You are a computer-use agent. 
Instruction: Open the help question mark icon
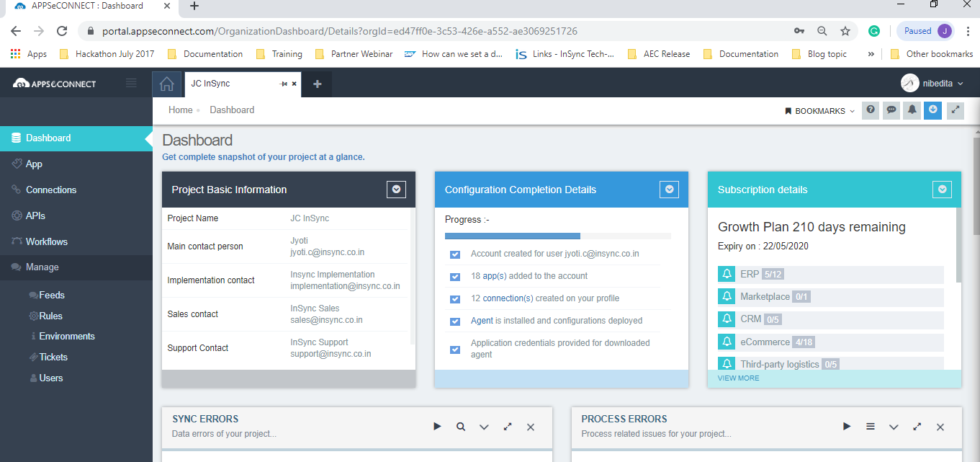pyautogui.click(x=871, y=110)
